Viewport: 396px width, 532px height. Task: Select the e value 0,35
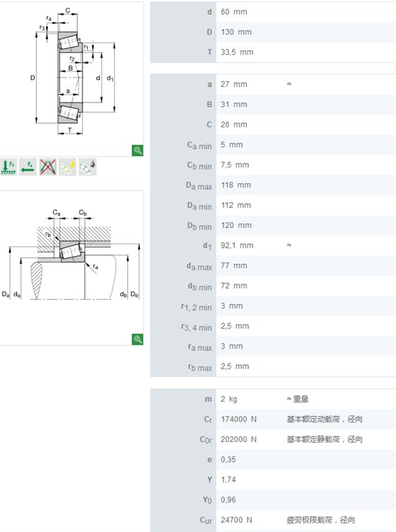228,460
